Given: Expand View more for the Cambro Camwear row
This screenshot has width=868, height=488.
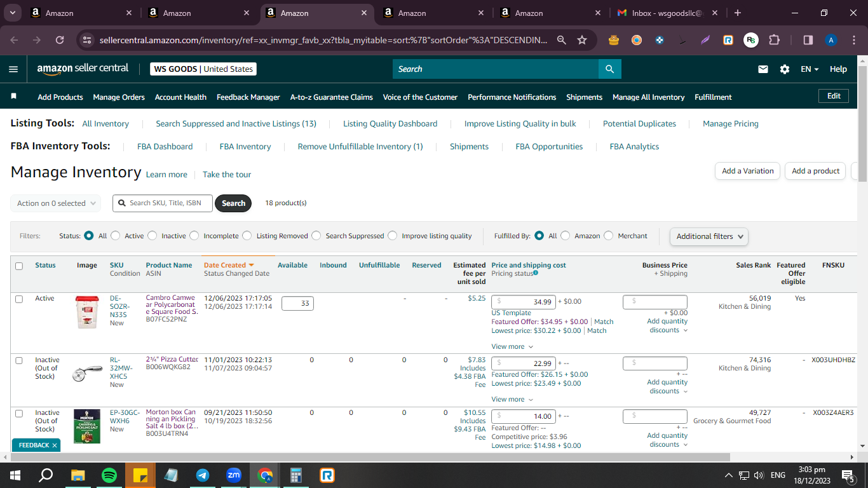Looking at the screenshot, I should click(512, 346).
